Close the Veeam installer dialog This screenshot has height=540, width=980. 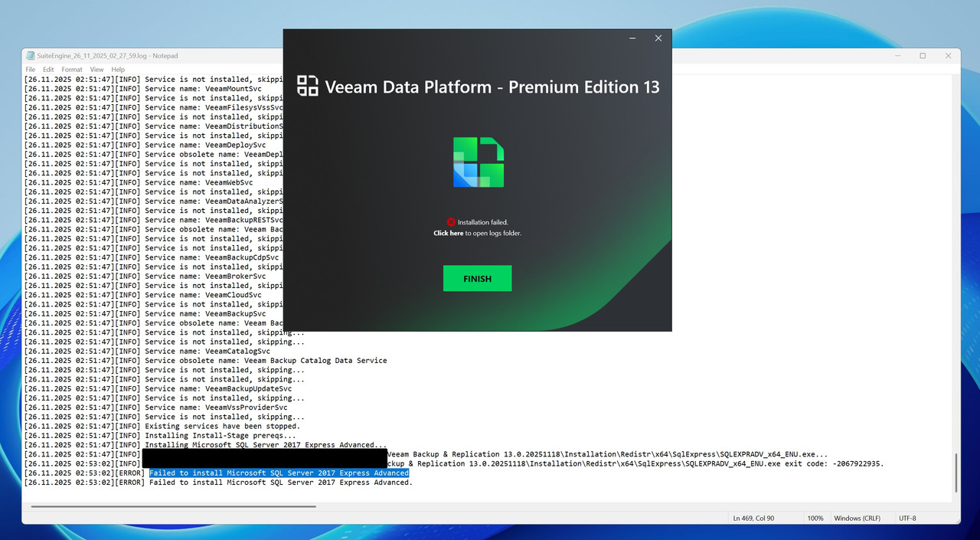pyautogui.click(x=658, y=38)
